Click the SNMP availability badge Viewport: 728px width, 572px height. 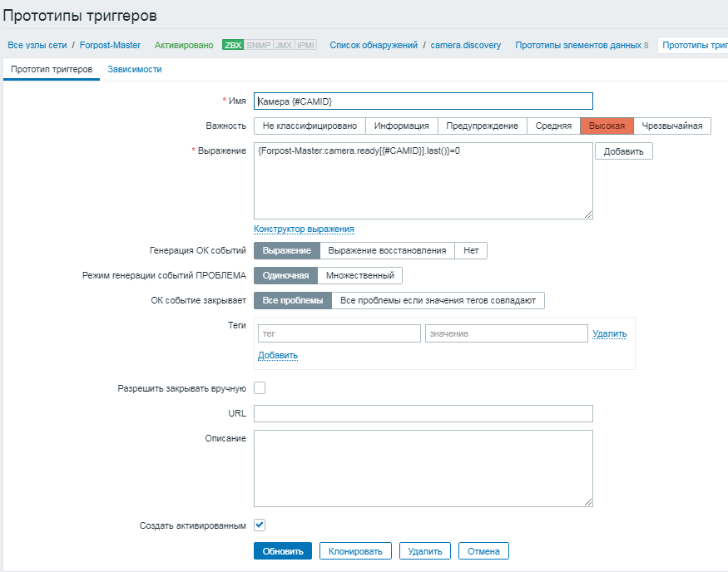coord(258,45)
